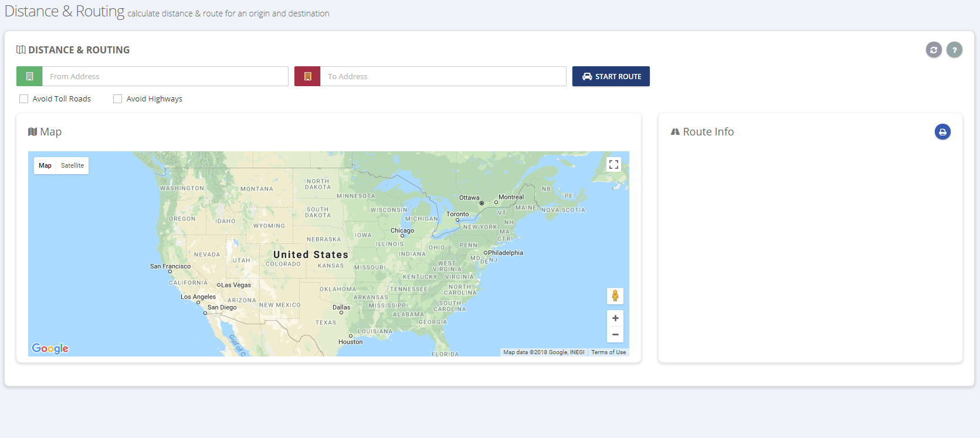The height and width of the screenshot is (438, 980).
Task: Select the Street View pegman icon
Action: (x=615, y=296)
